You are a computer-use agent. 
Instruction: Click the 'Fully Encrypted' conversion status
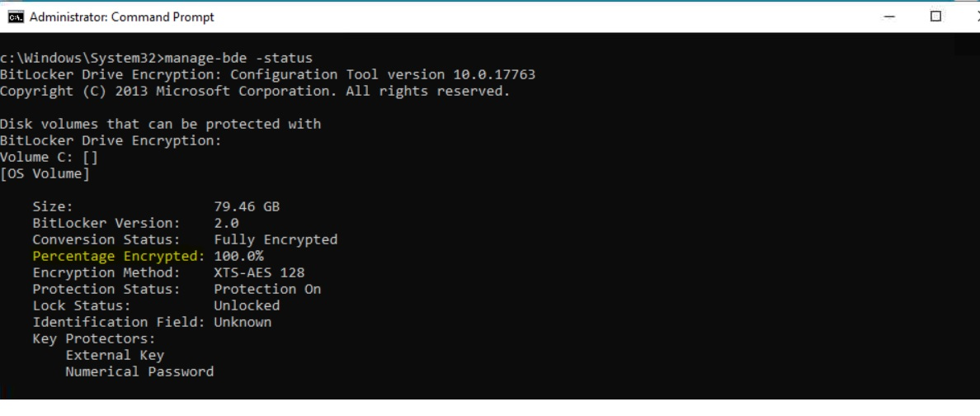coord(276,239)
